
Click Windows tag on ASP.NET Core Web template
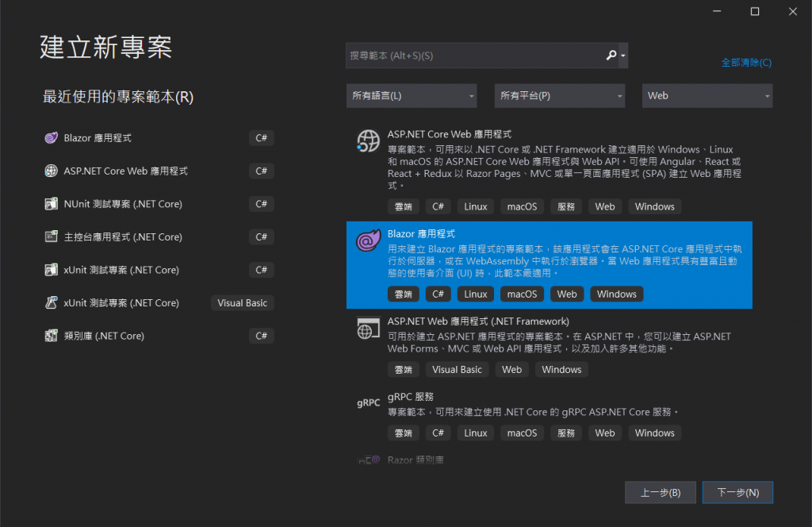point(654,206)
